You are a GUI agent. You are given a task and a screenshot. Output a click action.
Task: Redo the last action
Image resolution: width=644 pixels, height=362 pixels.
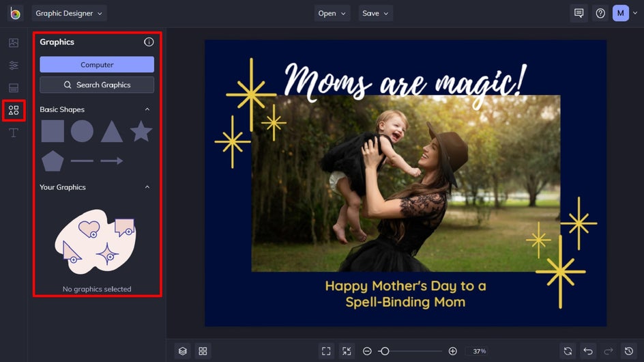click(609, 351)
